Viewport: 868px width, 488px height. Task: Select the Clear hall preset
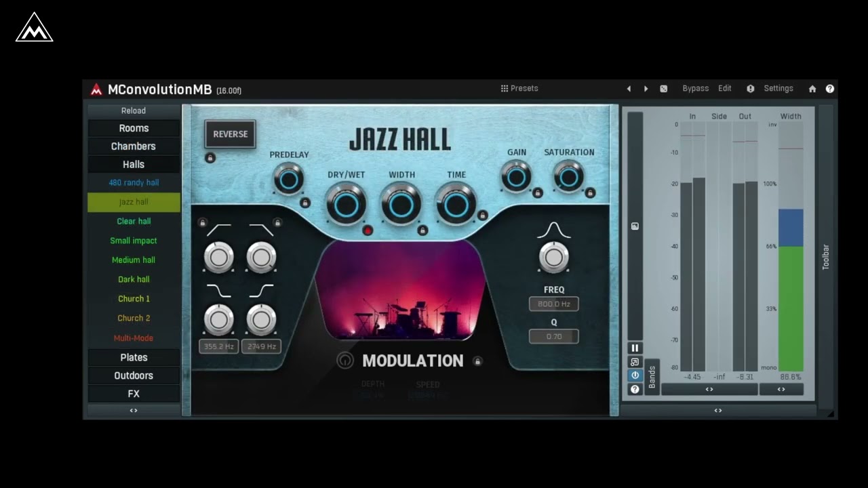point(134,222)
